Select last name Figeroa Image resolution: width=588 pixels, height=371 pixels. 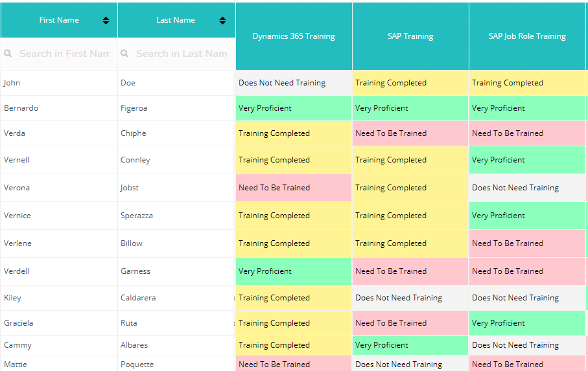pos(134,108)
